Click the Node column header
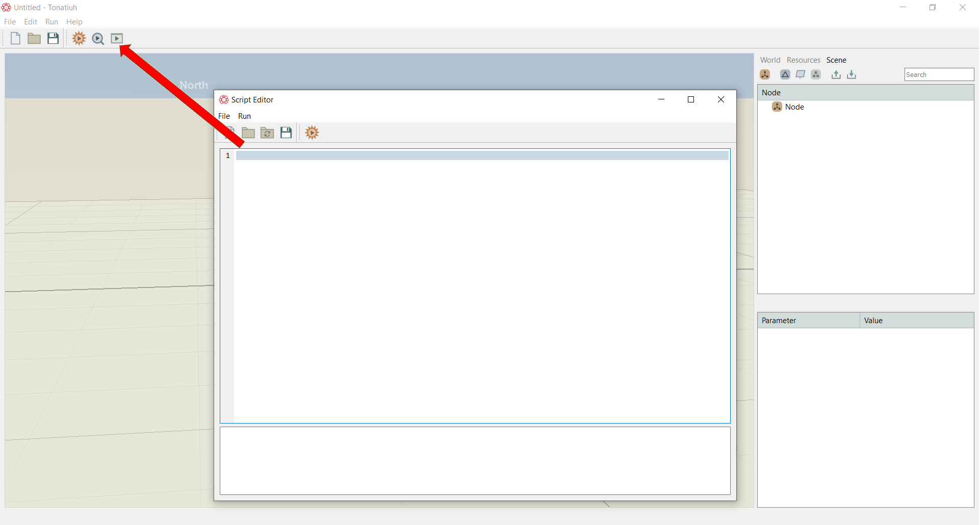980x525 pixels. [x=865, y=92]
